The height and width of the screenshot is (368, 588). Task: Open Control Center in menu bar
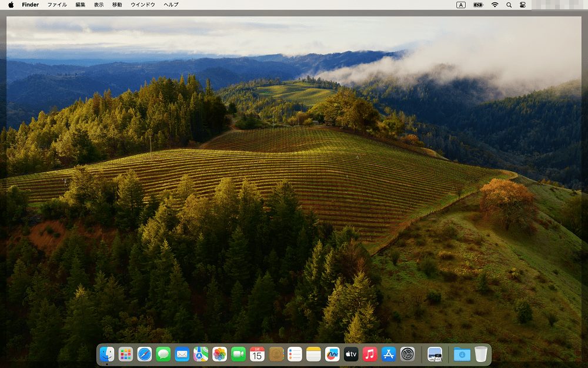coord(523,5)
